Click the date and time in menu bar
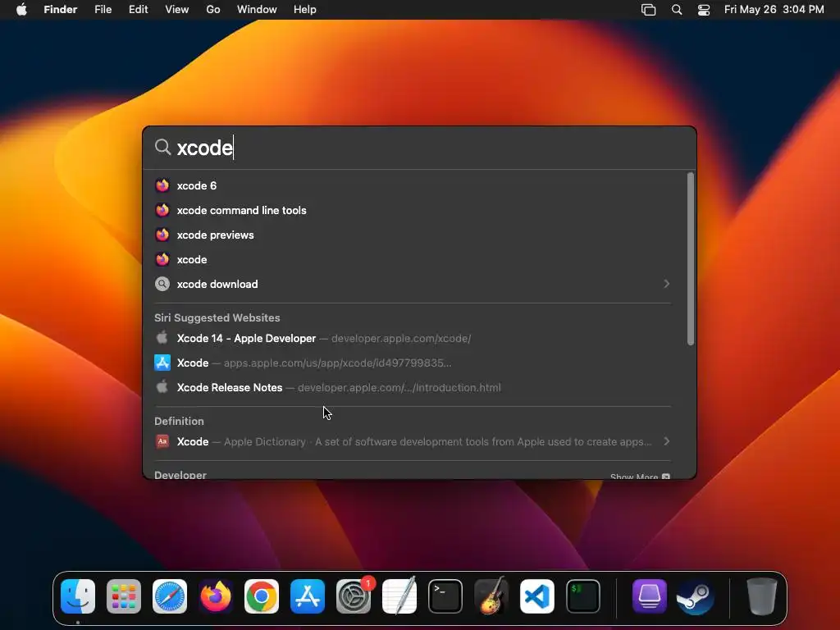This screenshot has height=630, width=840. [x=774, y=10]
